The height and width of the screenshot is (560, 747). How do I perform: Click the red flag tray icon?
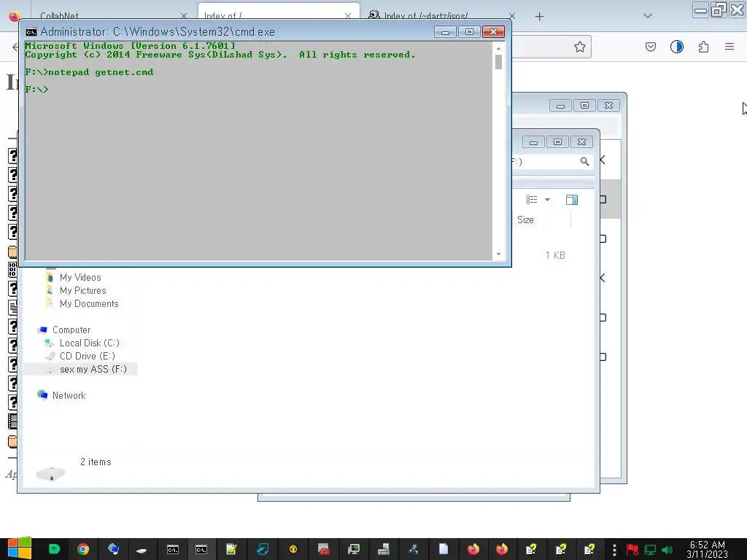point(632,550)
